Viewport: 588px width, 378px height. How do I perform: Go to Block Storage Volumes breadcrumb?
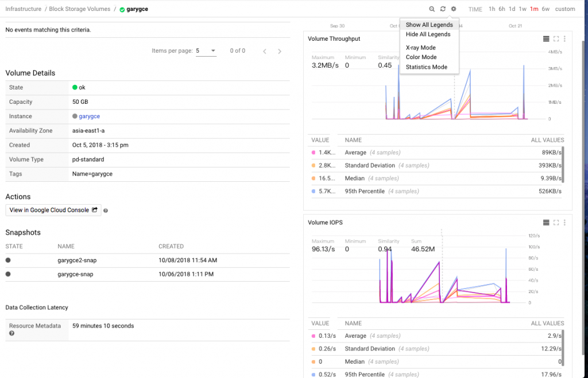(x=80, y=9)
